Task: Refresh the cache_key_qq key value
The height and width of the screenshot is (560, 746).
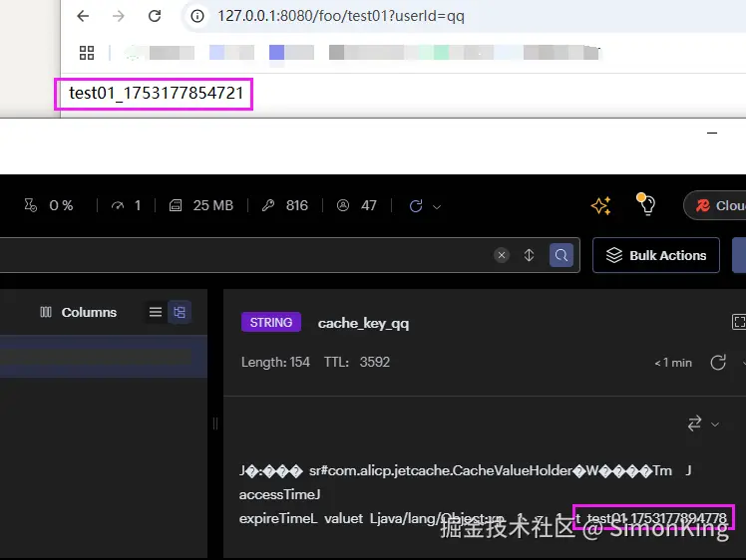Action: click(718, 363)
